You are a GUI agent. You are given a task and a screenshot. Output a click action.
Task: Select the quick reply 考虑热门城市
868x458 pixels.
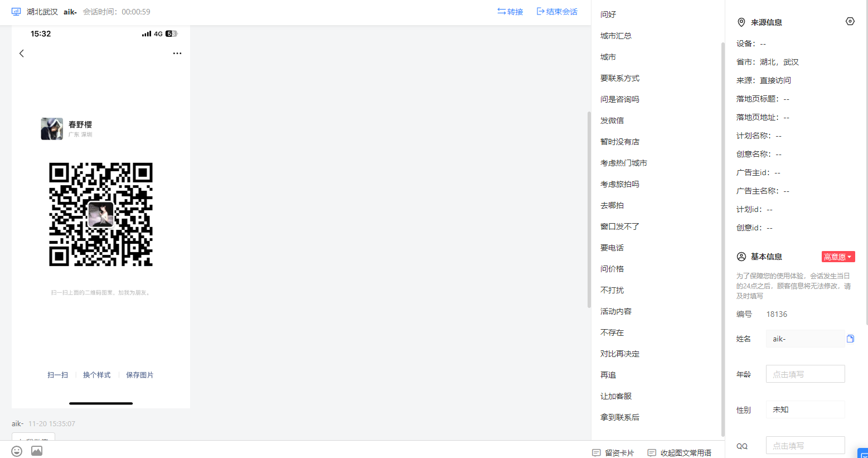tap(624, 163)
